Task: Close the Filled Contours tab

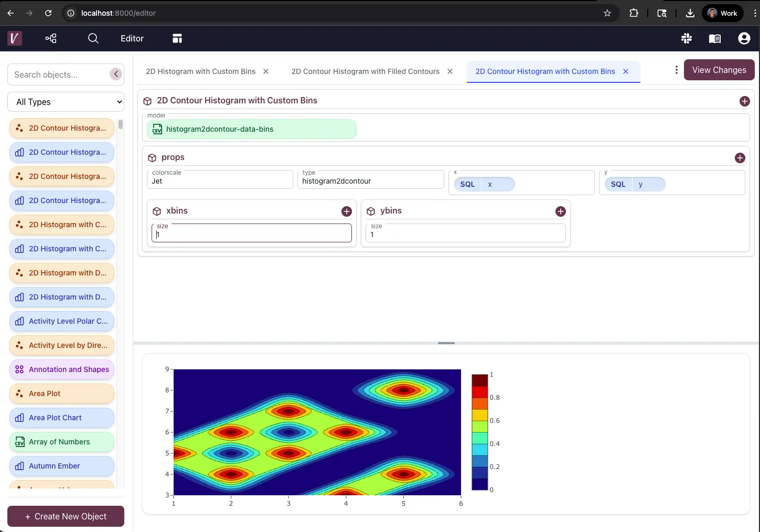Action: [450, 71]
